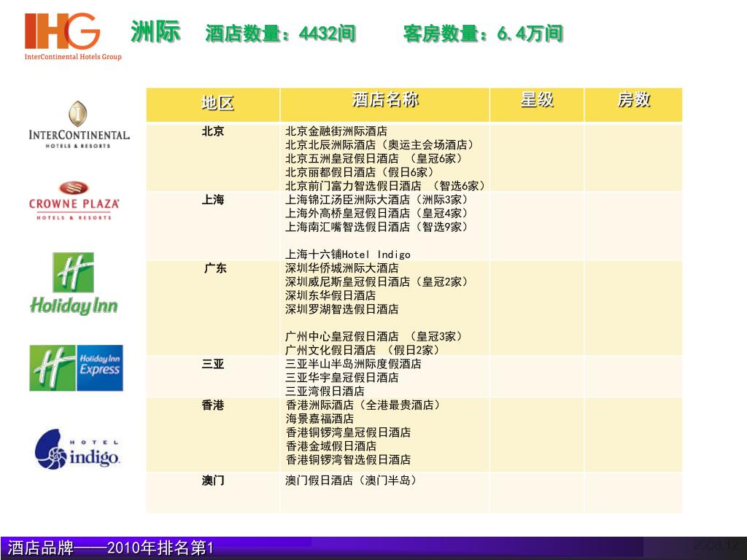Click the footer 酒店品牌——2010年排名第1 text
This screenshot has width=747, height=560.
(x=111, y=548)
